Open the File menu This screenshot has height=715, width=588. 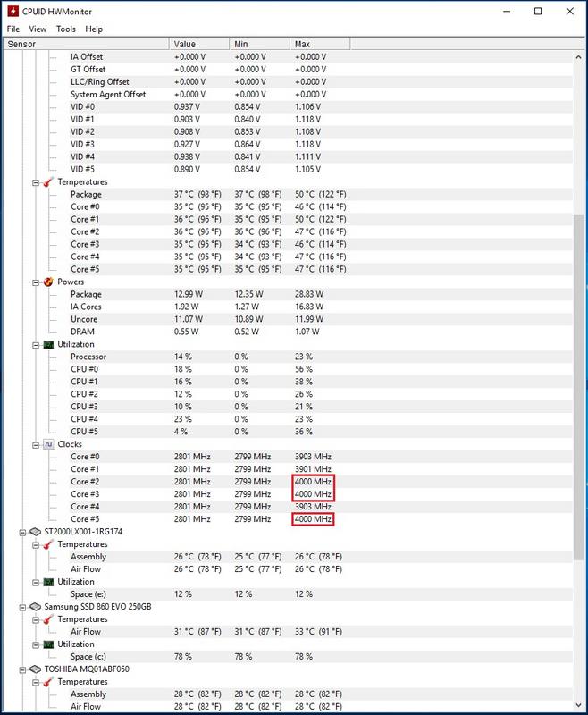13,29
